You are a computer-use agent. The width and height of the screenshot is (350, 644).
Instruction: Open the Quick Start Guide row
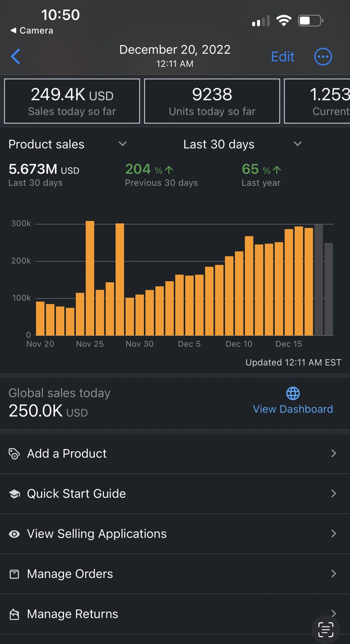pos(175,494)
